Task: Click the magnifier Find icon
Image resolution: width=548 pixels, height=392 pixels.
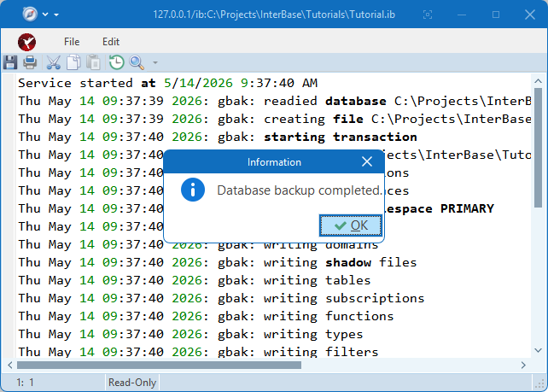Action: click(137, 62)
